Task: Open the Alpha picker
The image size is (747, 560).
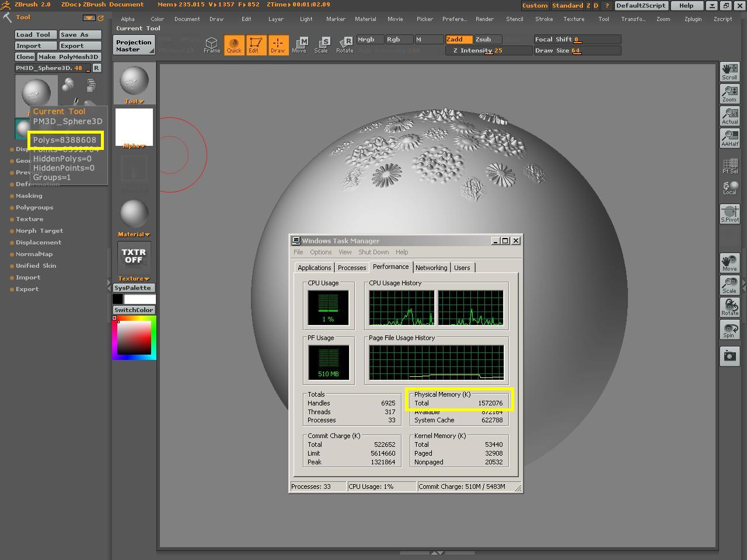Action: [134, 128]
